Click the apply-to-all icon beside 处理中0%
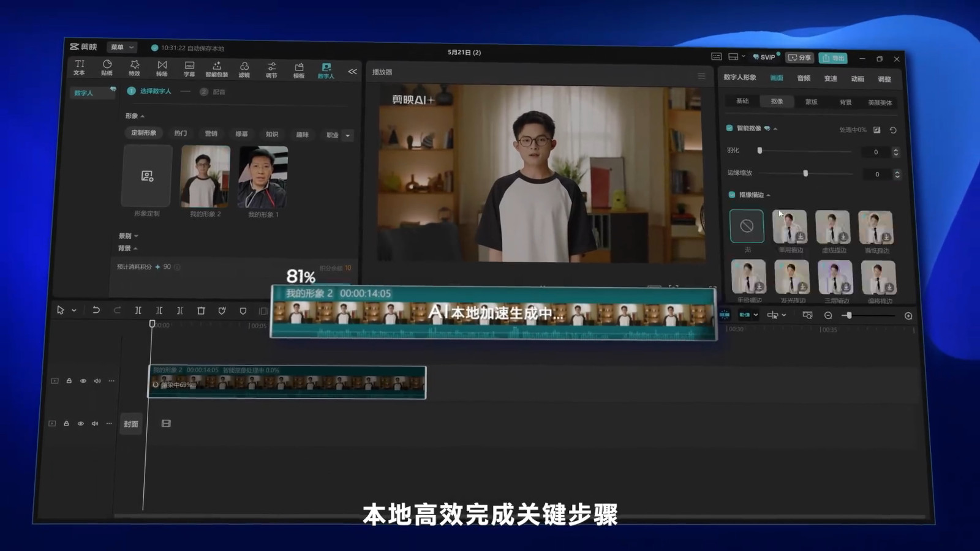Screen dimensions: 980x551 pyautogui.click(x=876, y=130)
